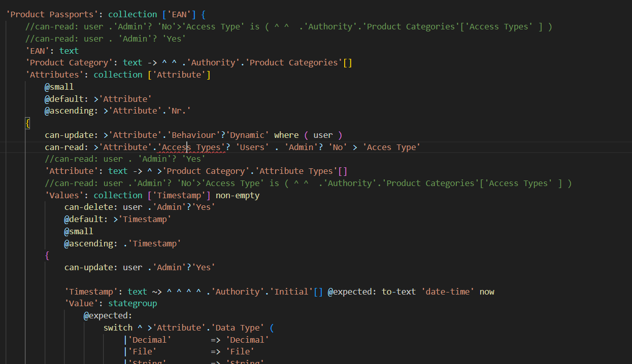The image size is (632, 364).
Task: Place cursor on 'Behaviour' in can-update line
Action: 193,135
